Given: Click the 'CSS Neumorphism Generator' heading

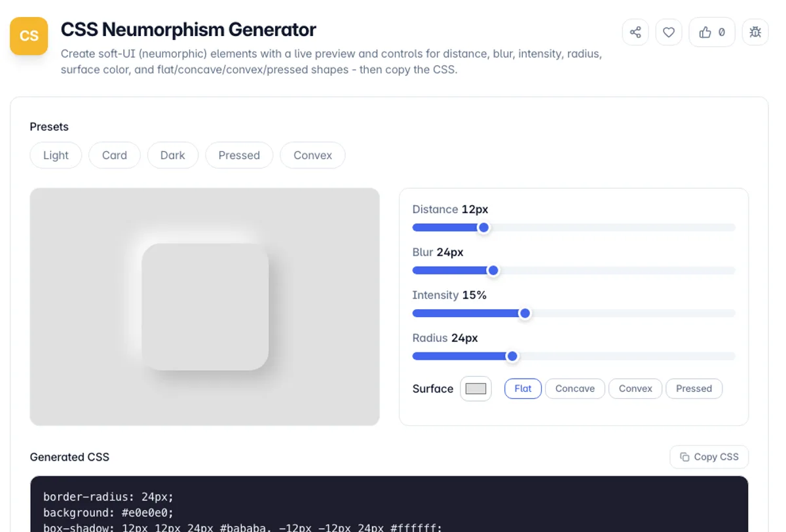Looking at the screenshot, I should pos(189,29).
